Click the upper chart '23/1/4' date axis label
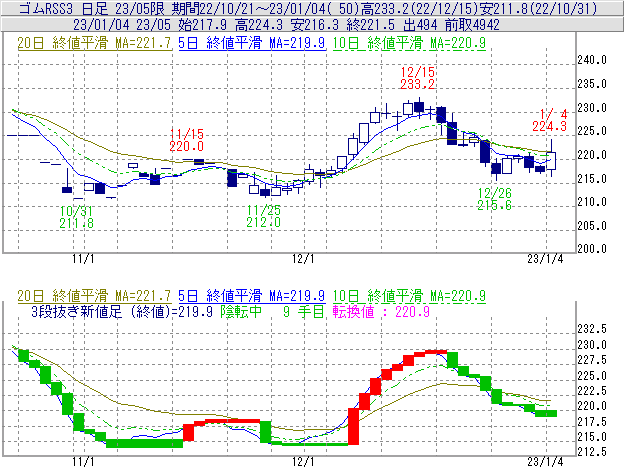This screenshot has width=624, height=475. point(545,259)
